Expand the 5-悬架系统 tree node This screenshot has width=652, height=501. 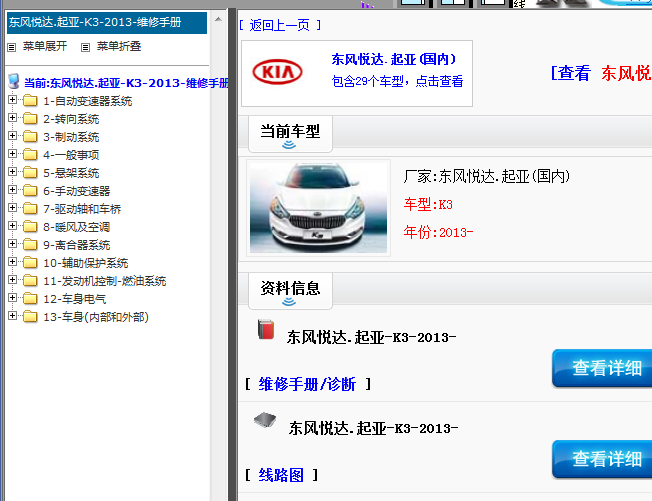click(x=12, y=172)
